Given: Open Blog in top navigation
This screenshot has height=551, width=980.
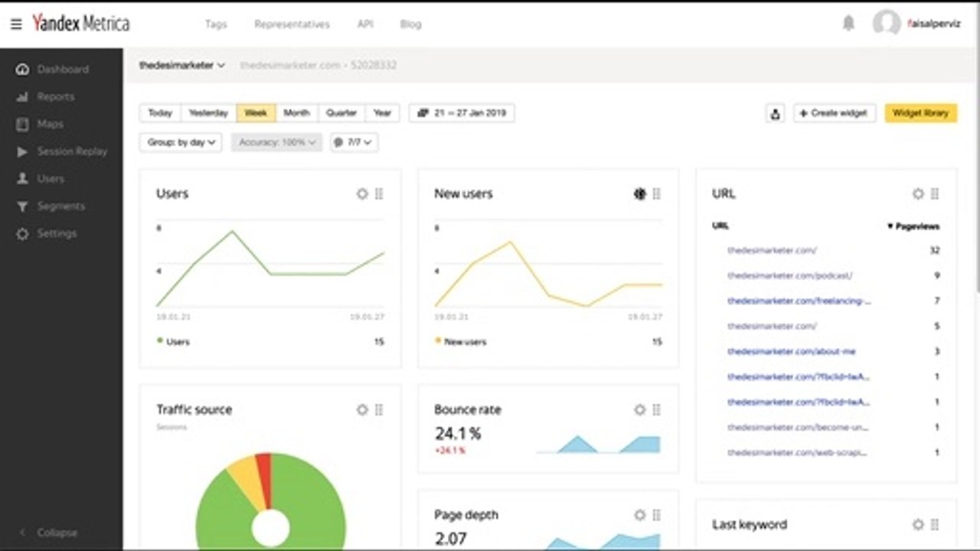Looking at the screenshot, I should coord(410,24).
